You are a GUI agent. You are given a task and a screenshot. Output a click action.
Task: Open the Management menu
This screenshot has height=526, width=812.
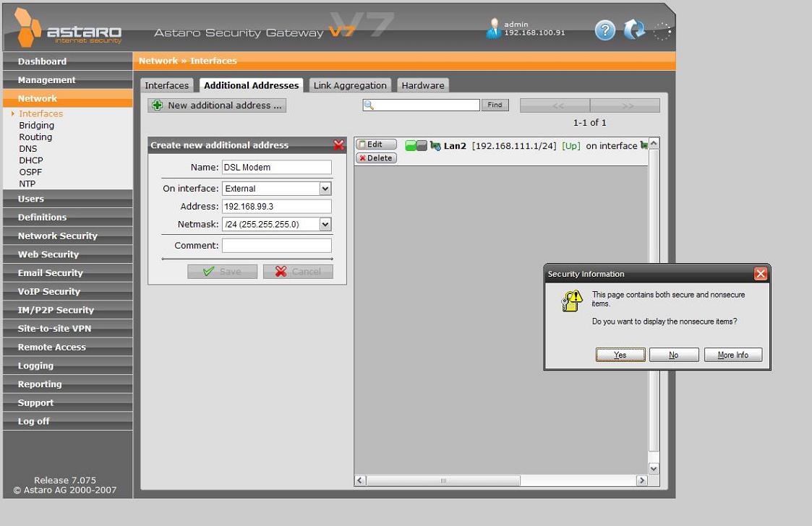(68, 79)
